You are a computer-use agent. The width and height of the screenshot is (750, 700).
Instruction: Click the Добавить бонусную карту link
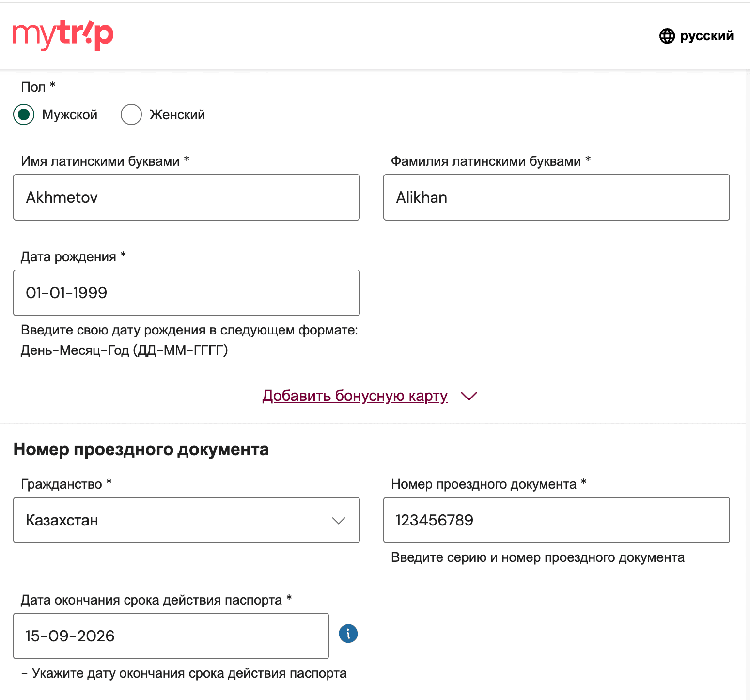point(355,396)
